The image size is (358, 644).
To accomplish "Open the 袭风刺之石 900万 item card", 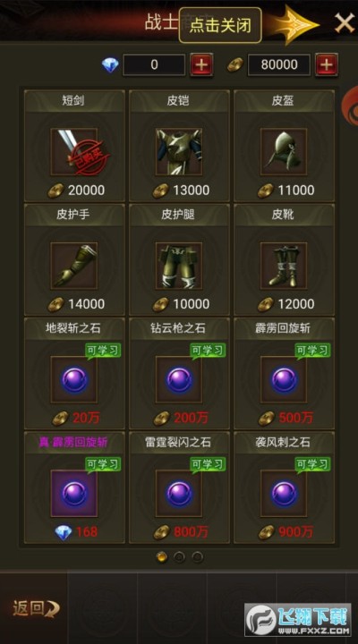I will click(284, 487).
